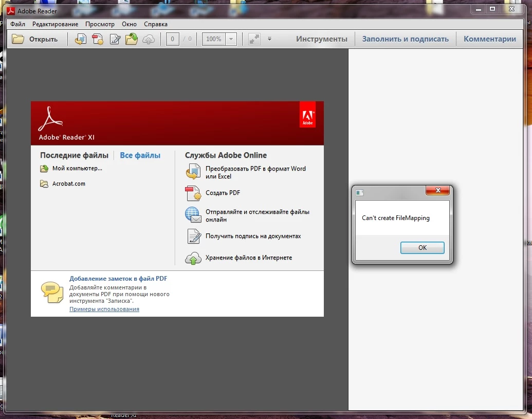Click the Acrobat.com entry
Viewport: 532px width, 419px height.
point(69,184)
